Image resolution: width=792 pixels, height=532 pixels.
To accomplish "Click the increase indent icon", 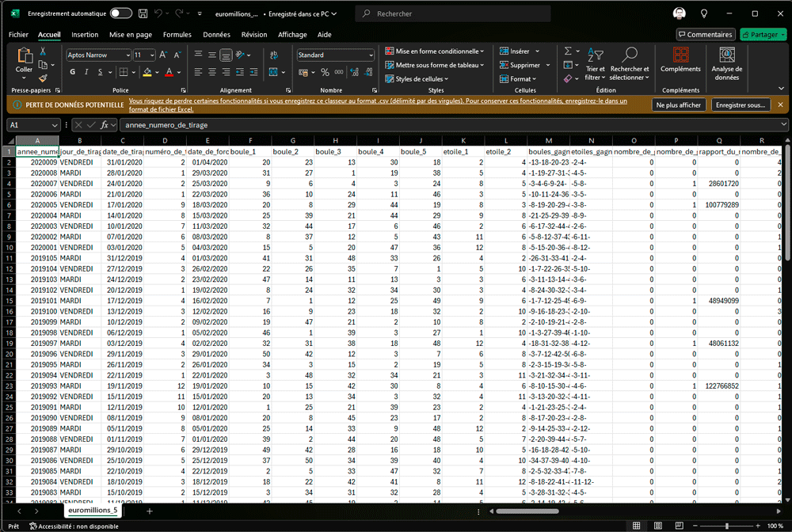I will 253,72.
